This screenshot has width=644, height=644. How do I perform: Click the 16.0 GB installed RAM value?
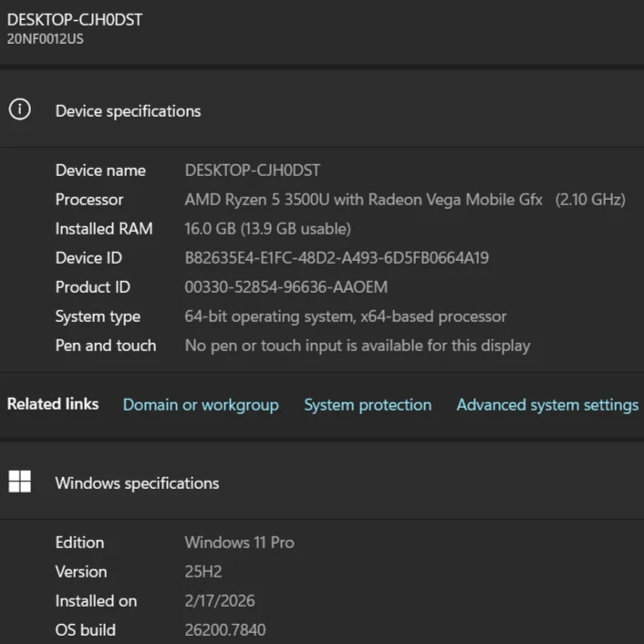pyautogui.click(x=268, y=229)
